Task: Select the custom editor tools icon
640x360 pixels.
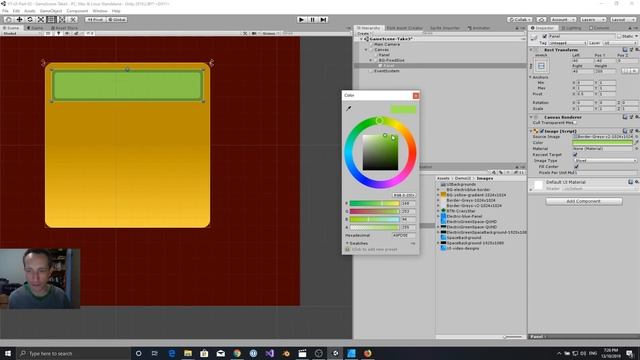Action: 72,20
